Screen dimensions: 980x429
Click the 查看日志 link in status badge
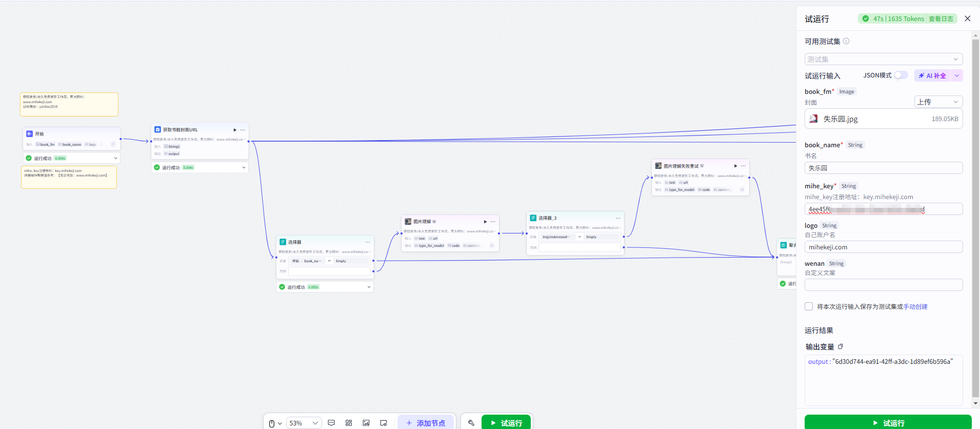click(x=941, y=18)
